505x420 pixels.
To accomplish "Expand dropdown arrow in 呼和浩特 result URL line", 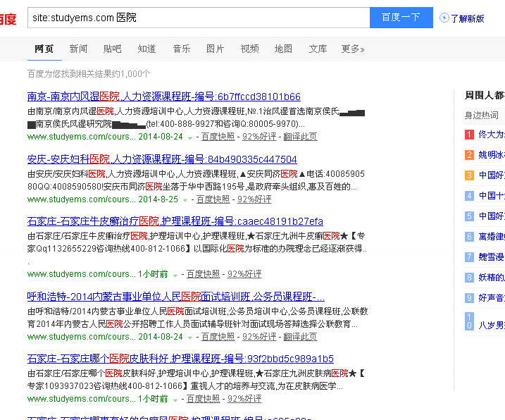I will point(190,338).
